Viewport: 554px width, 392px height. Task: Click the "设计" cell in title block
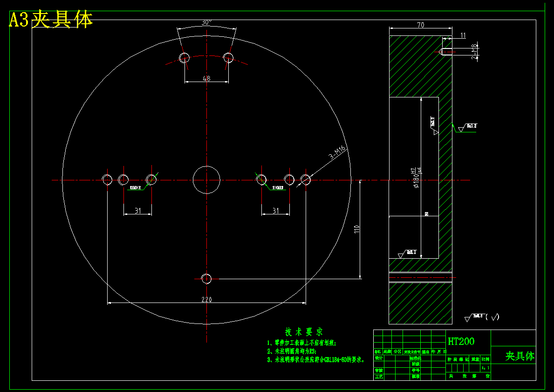(379, 358)
